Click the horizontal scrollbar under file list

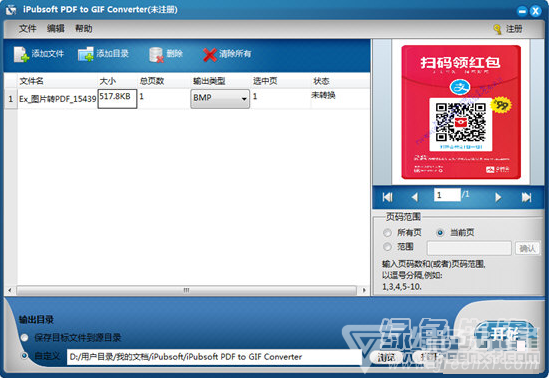tap(186, 290)
